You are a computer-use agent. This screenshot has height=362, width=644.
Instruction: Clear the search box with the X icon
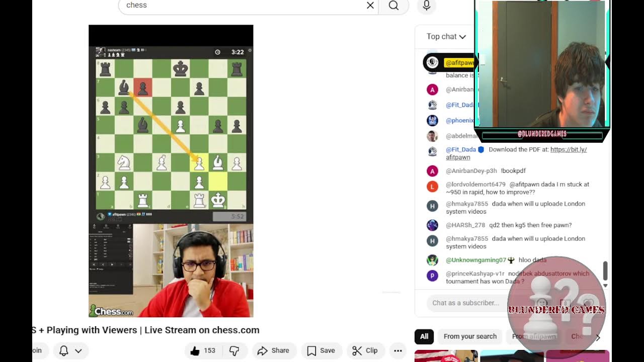click(370, 6)
